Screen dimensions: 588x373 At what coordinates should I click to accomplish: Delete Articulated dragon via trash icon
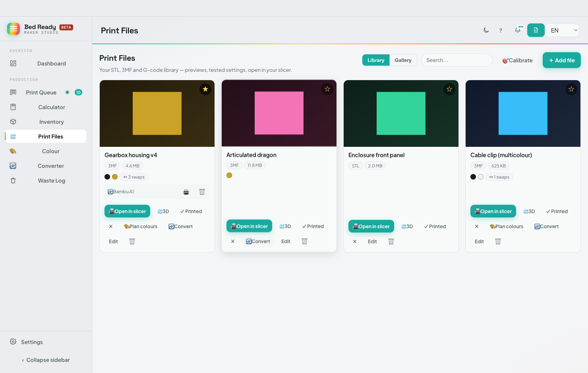[x=305, y=241]
